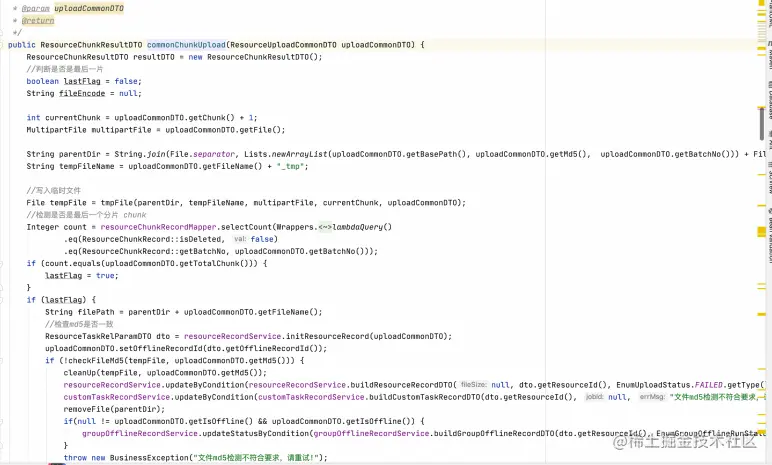Click the tmpFile method call

pyautogui.click(x=117, y=203)
